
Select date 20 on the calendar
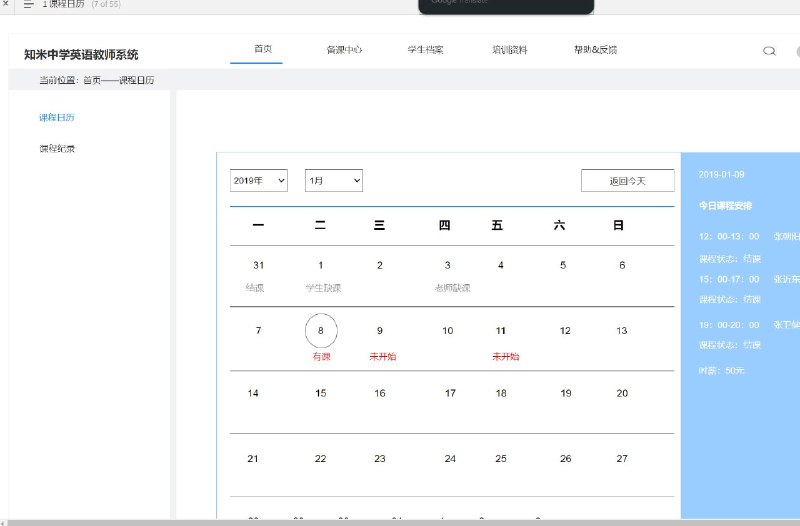[x=622, y=393]
